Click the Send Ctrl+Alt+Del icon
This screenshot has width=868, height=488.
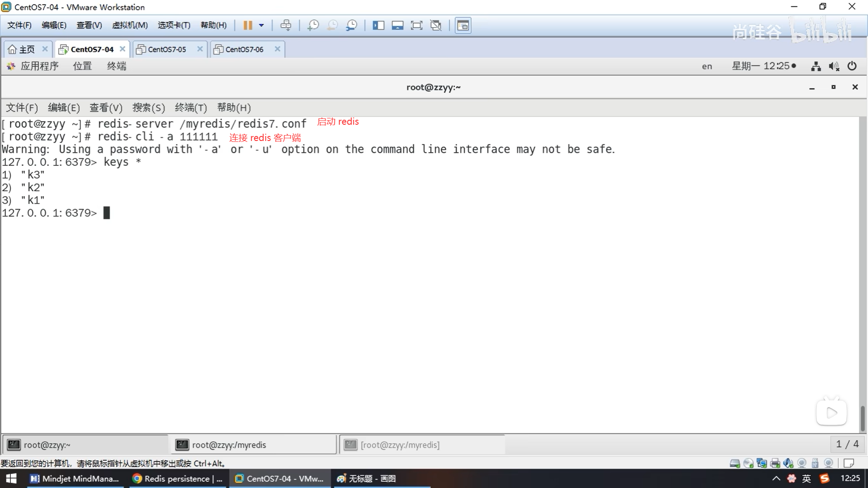point(286,25)
